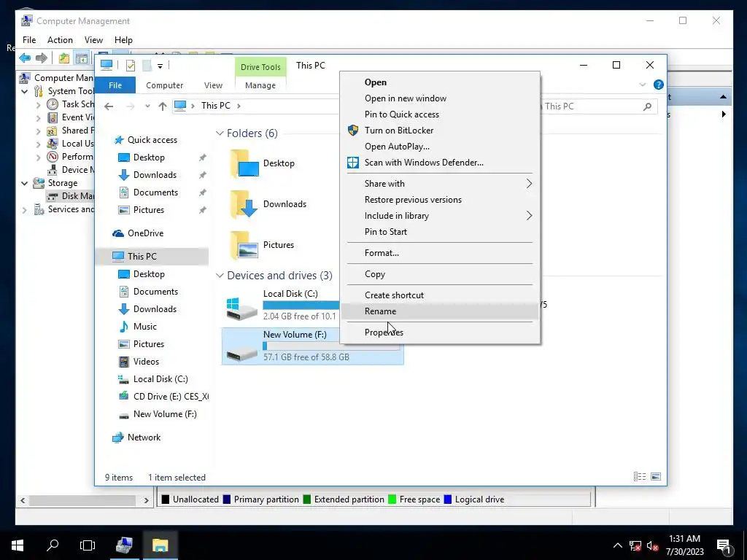Open the notification center icon
The image size is (747, 560).
click(x=724, y=547)
